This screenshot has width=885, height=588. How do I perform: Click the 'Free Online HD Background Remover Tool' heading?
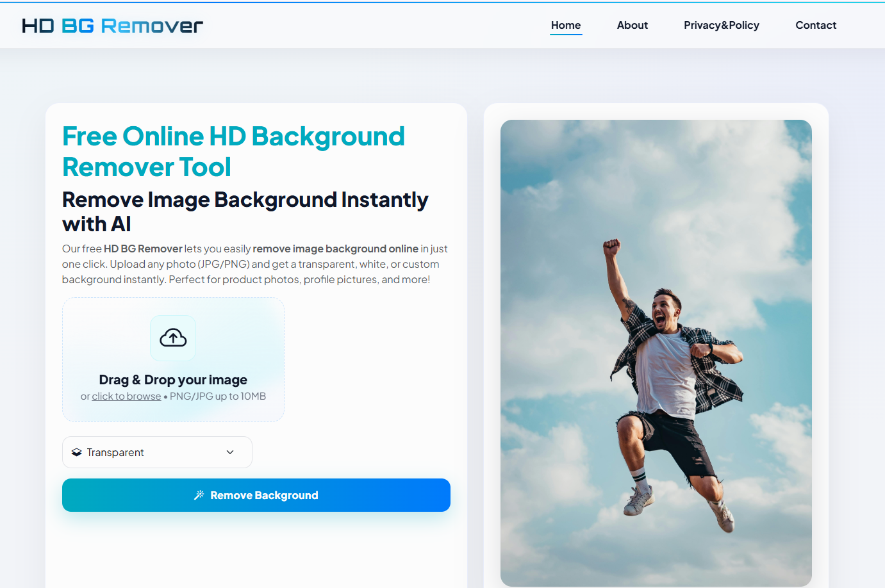point(233,152)
